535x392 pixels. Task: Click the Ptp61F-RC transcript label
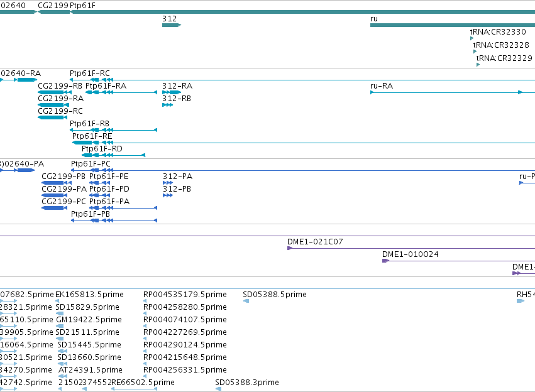(x=90, y=73)
